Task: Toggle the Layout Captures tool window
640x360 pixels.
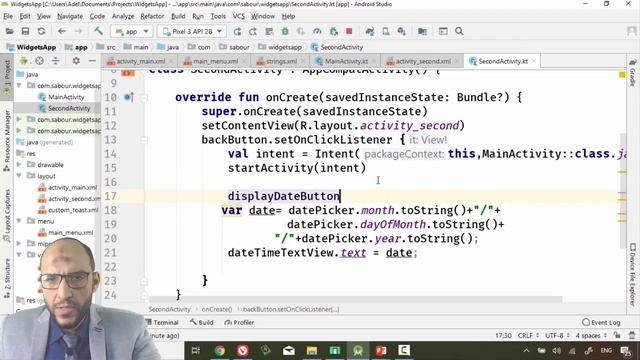Action: point(7,216)
